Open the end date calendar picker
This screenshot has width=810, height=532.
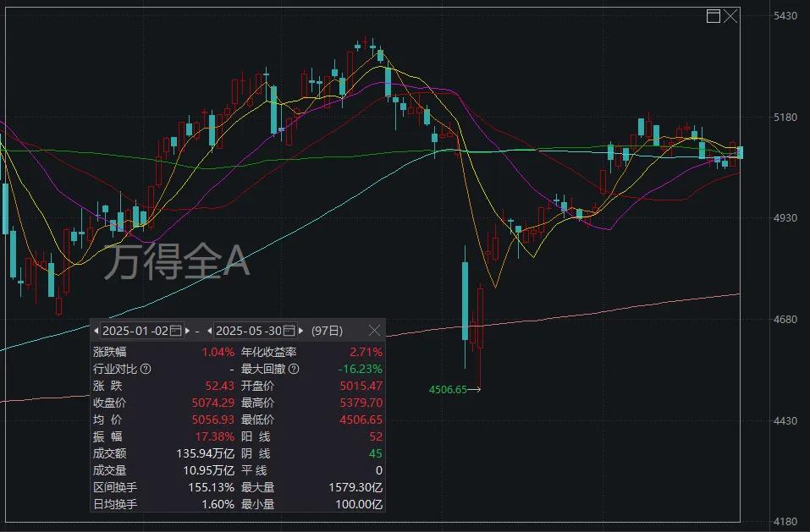point(289,331)
